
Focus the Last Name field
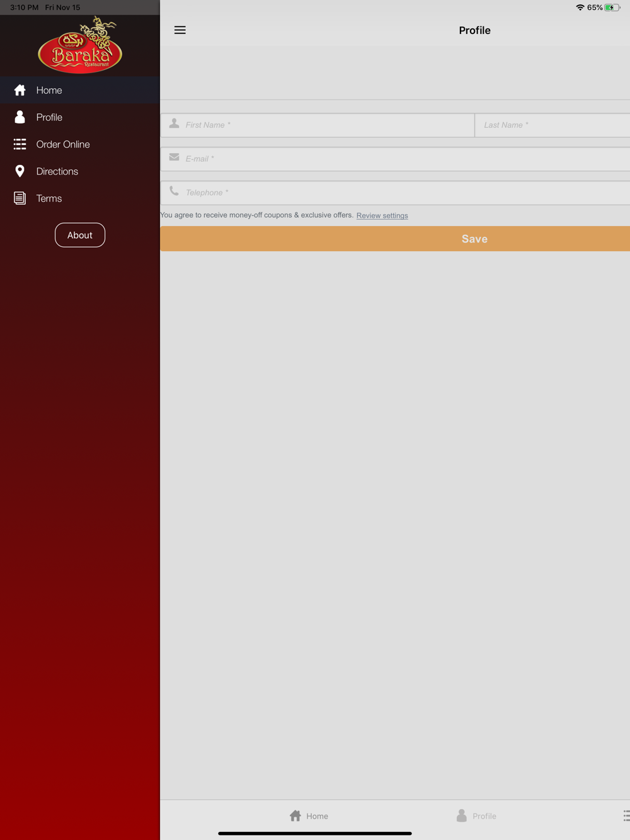tap(553, 125)
